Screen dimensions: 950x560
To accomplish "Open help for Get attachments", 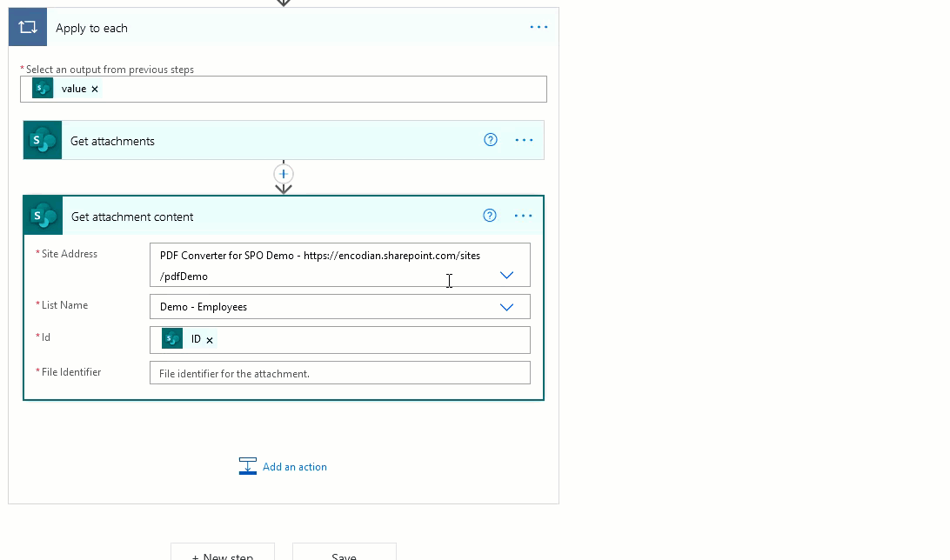I will click(x=491, y=140).
